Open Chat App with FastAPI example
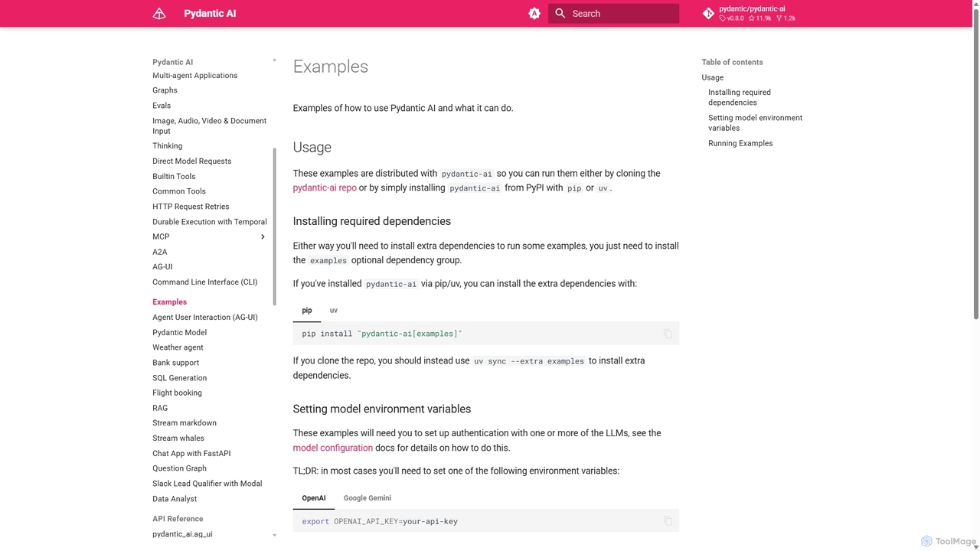980x551 pixels. pos(191,454)
